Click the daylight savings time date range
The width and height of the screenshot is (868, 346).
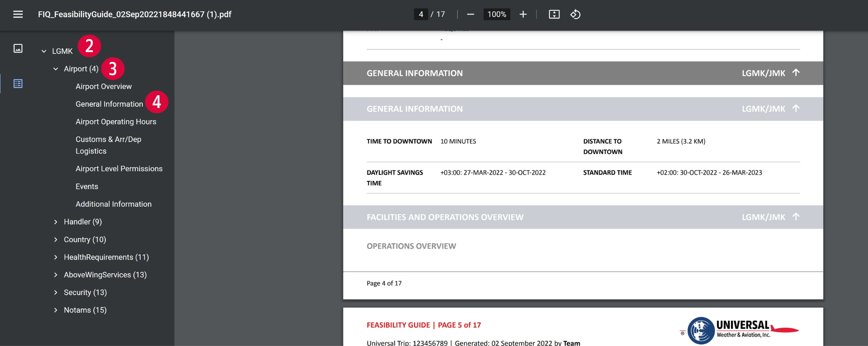(x=493, y=173)
